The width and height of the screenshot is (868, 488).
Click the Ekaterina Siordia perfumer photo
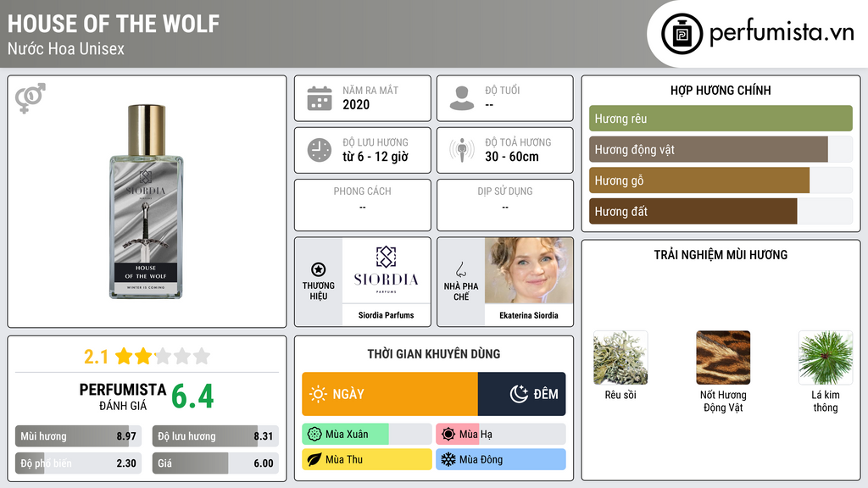[529, 270]
